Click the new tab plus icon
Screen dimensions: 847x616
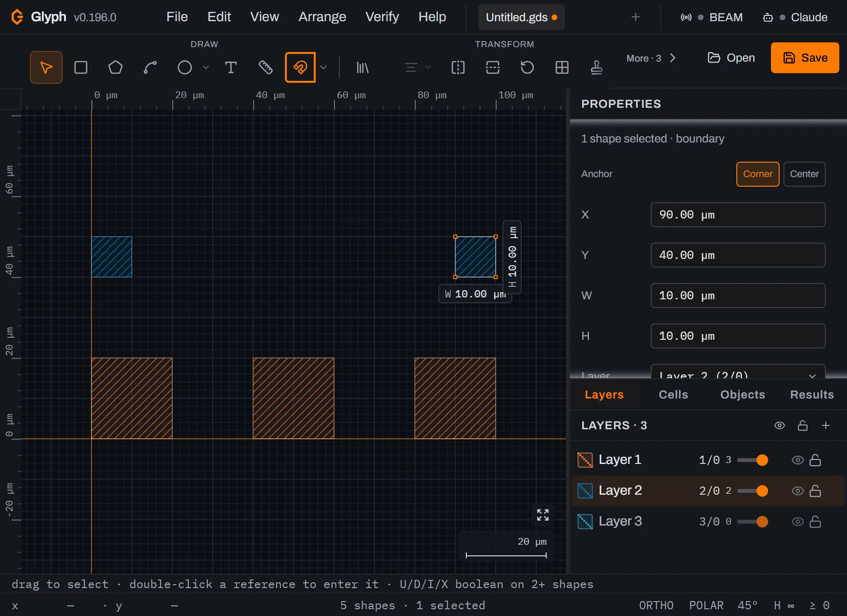pyautogui.click(x=636, y=17)
